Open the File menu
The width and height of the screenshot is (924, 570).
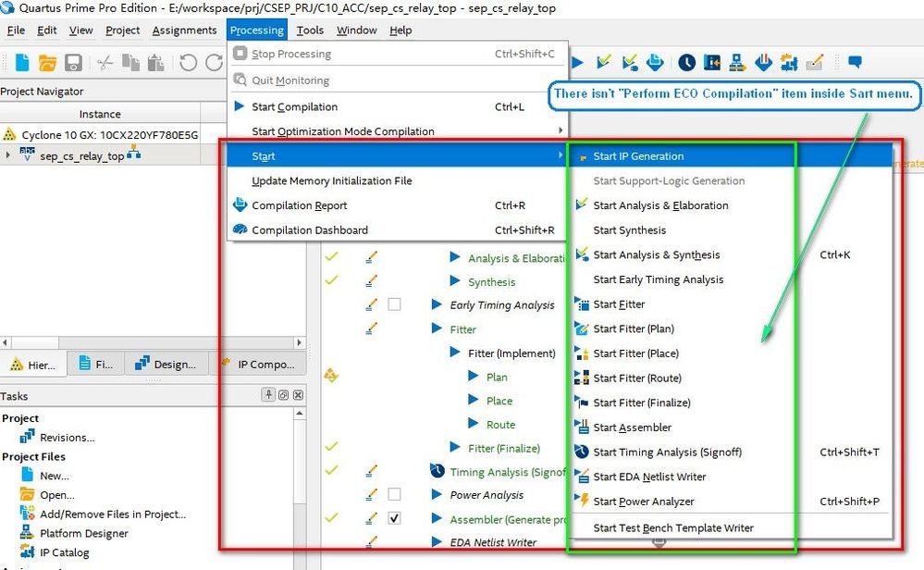coord(16,30)
